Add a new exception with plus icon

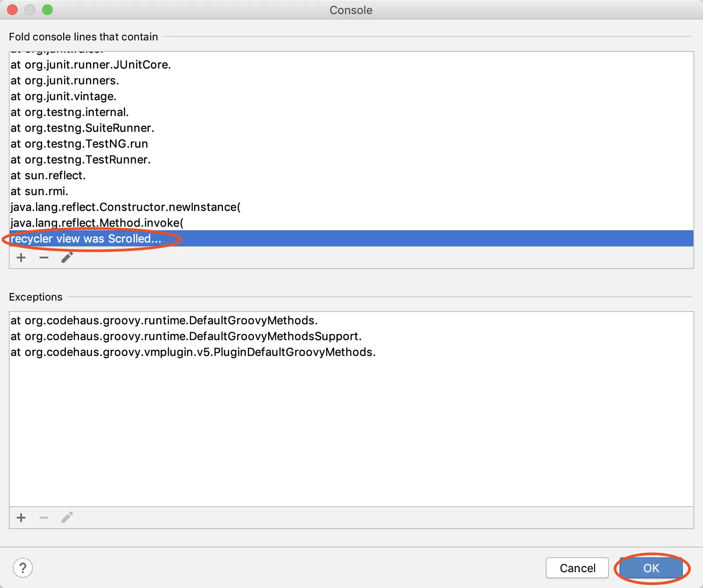point(21,518)
